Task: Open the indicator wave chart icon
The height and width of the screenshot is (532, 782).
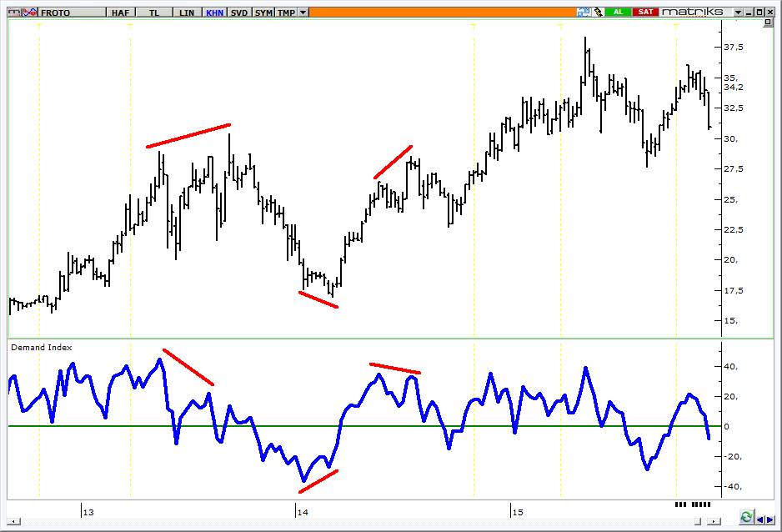Action: [x=30, y=12]
